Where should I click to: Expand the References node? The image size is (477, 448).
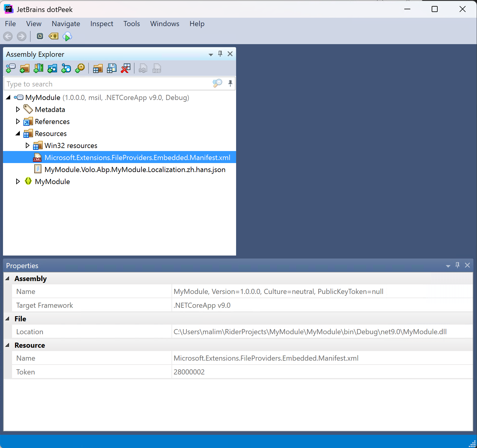18,121
